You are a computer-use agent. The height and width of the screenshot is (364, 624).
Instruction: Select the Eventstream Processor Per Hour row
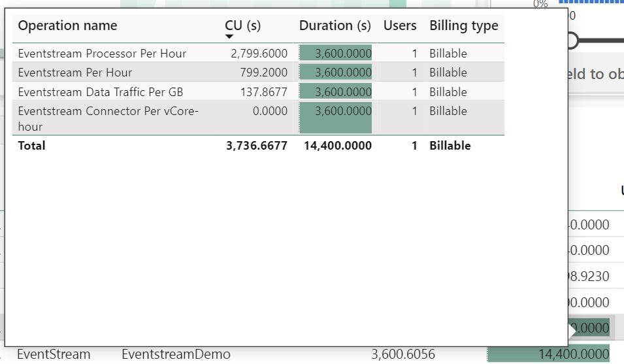[102, 54]
